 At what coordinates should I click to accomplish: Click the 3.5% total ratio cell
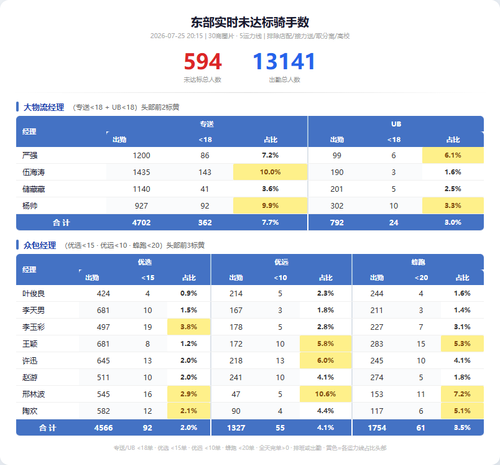[x=462, y=428]
